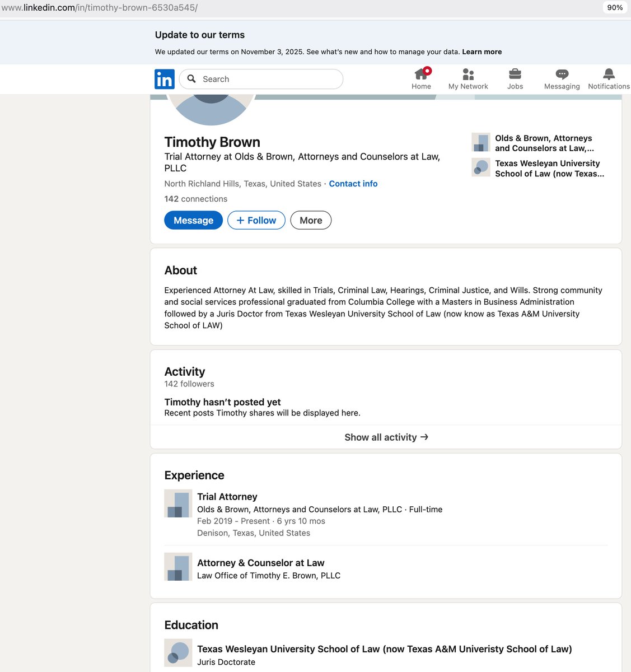
Task: Click the About paragraph starting 'Experienced Attorney'
Action: pyautogui.click(x=384, y=307)
